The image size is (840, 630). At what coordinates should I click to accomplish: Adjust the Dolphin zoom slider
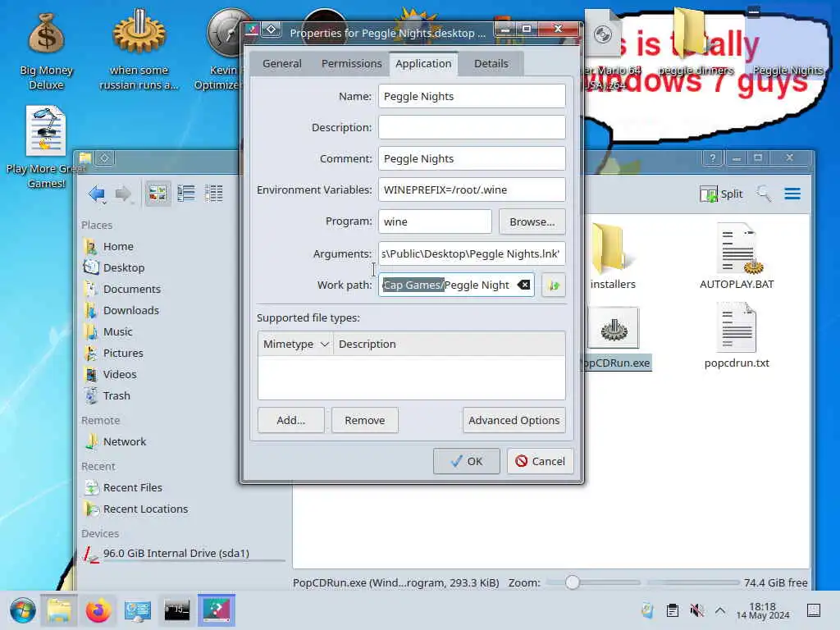572,582
